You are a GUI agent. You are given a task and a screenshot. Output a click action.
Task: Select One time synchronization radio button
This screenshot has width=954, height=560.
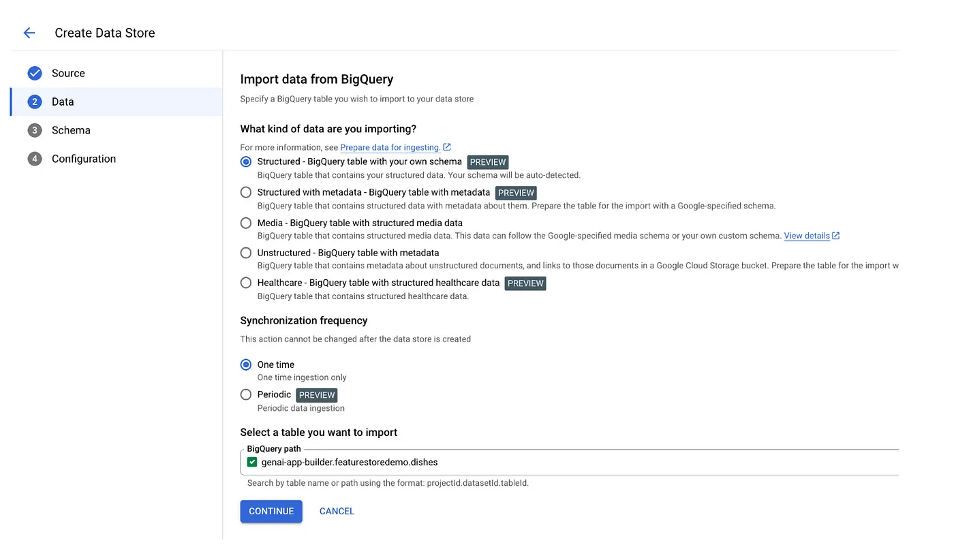[x=246, y=364]
